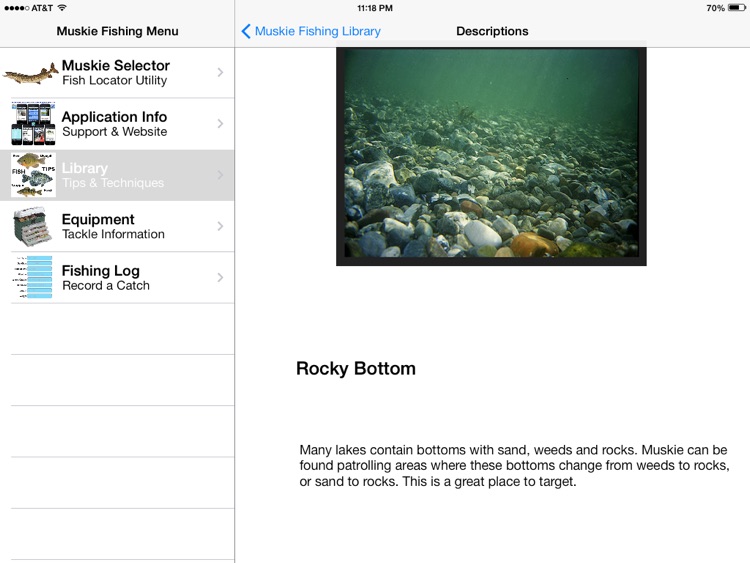Image resolution: width=750 pixels, height=563 pixels.
Task: Open Equipment menu item
Action: click(x=117, y=226)
